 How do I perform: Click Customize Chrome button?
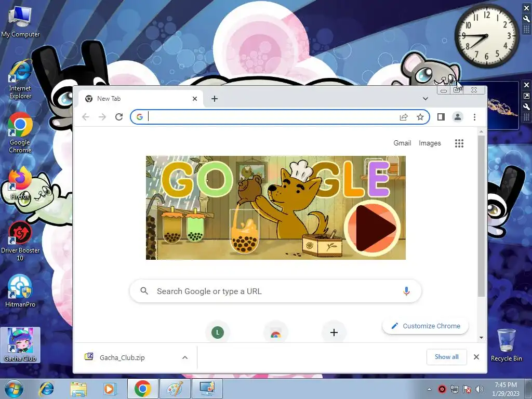[x=425, y=326]
